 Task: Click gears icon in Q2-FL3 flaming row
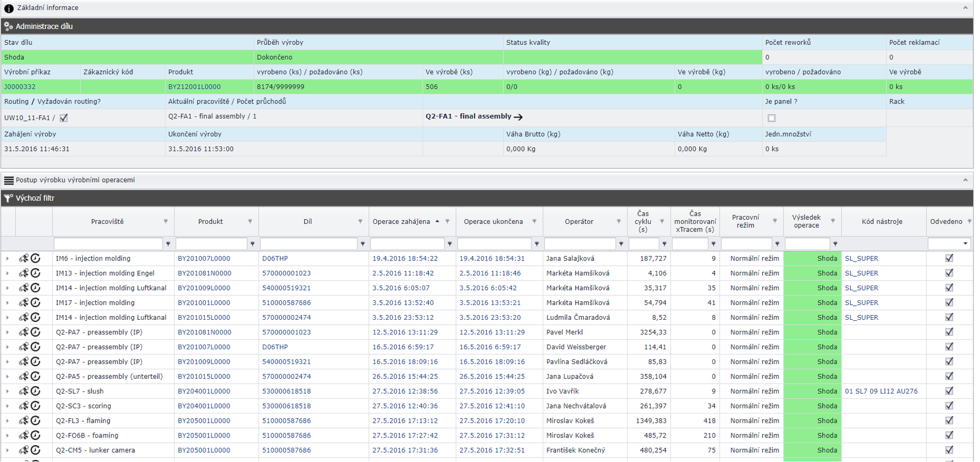pos(23,421)
